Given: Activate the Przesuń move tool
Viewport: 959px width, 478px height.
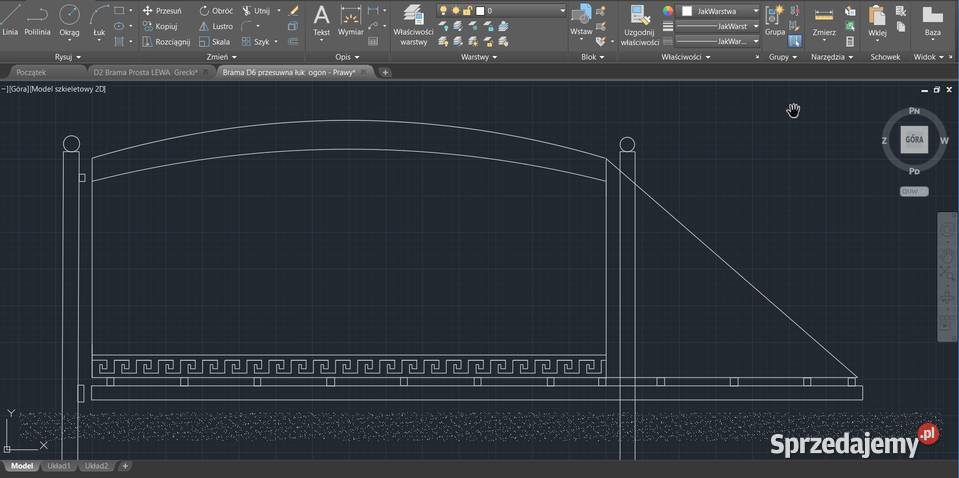Looking at the screenshot, I should (161, 11).
